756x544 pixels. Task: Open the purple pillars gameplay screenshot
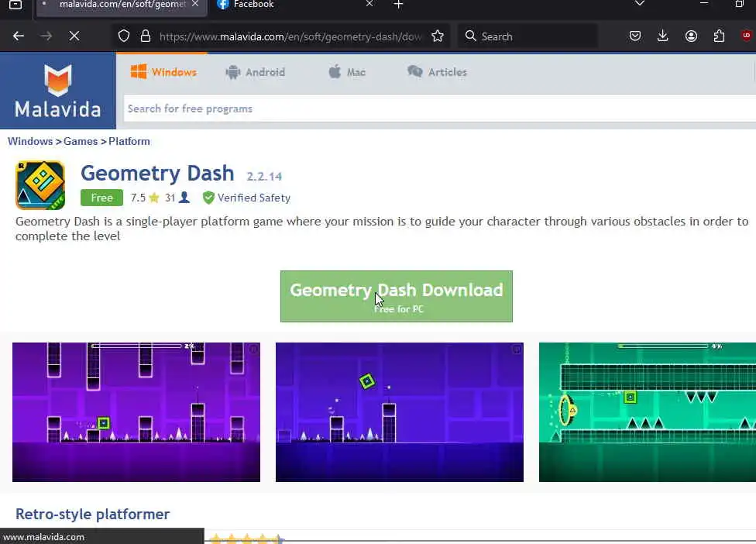[x=136, y=411]
